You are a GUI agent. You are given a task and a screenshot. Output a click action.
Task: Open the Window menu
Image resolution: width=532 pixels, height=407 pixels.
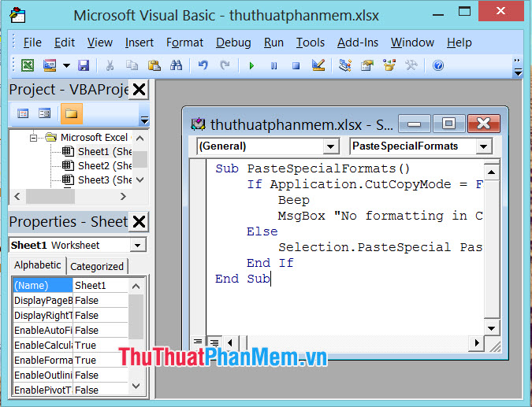pos(412,43)
